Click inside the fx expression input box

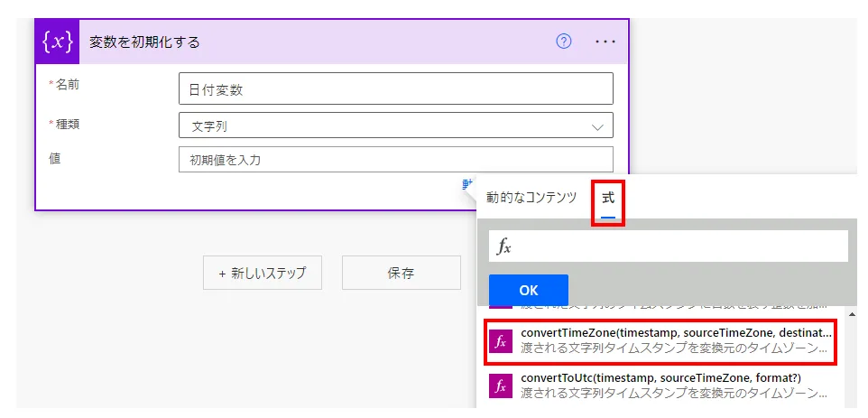(677, 246)
